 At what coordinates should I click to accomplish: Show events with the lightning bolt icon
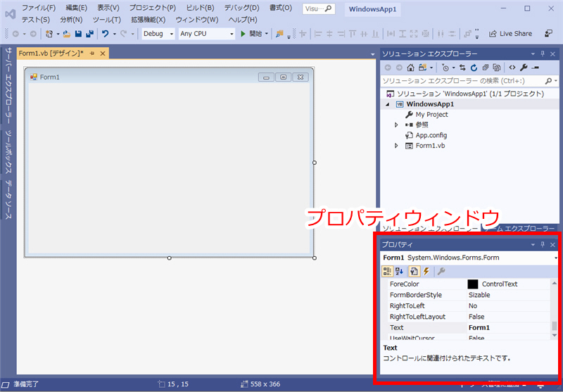click(426, 271)
